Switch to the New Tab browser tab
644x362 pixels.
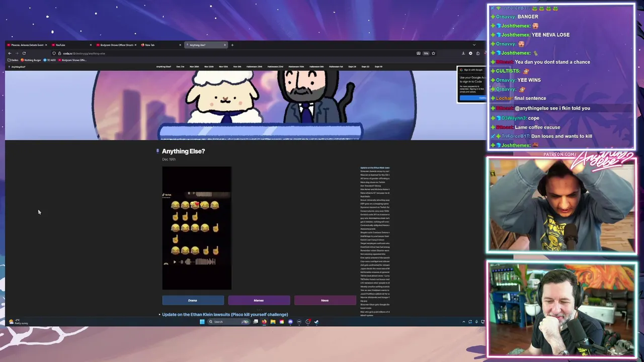point(161,45)
